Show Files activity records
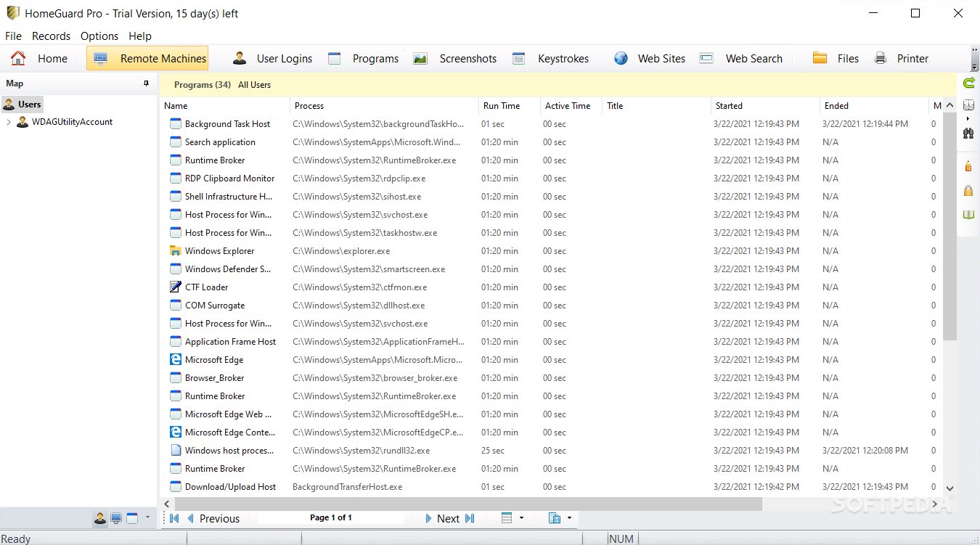The height and width of the screenshot is (545, 980). [x=836, y=59]
